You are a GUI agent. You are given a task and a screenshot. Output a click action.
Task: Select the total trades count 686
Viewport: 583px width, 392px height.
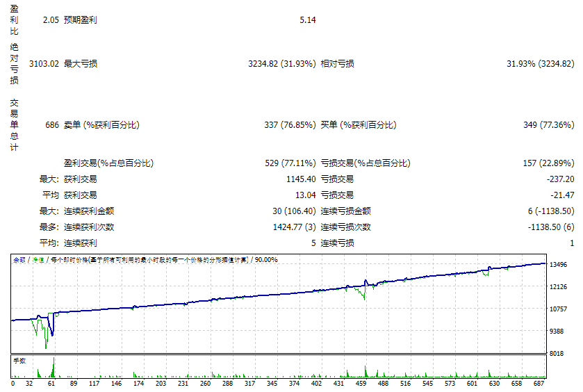pos(50,125)
